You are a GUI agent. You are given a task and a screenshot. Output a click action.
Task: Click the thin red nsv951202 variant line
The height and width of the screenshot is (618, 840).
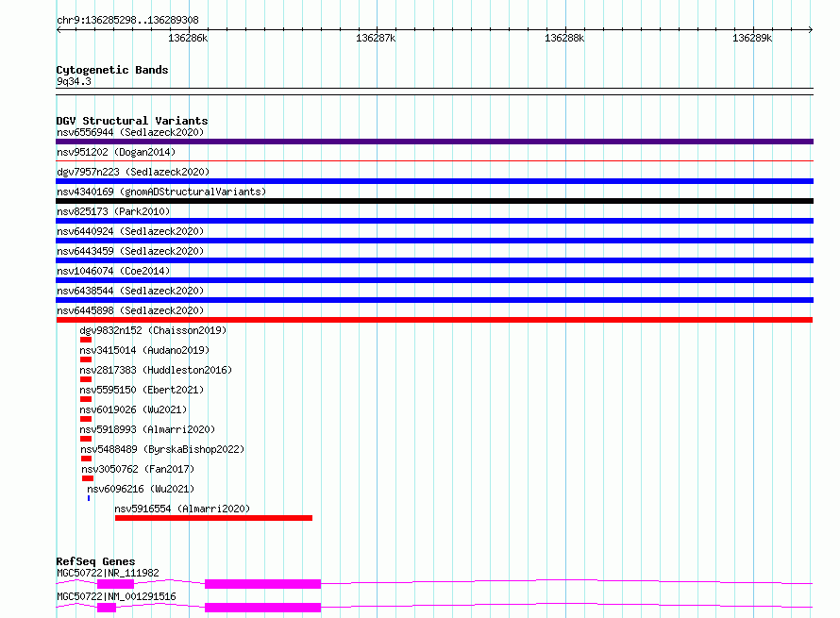coord(434,160)
